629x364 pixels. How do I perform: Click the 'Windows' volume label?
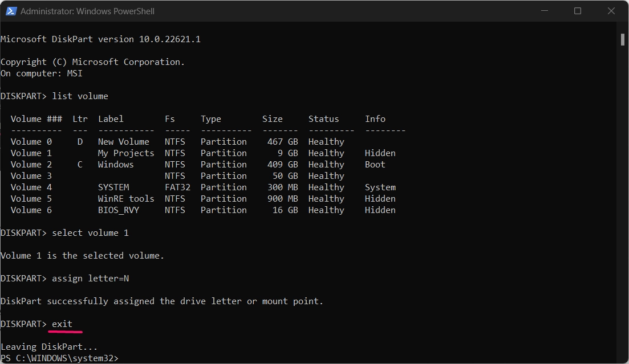116,165
